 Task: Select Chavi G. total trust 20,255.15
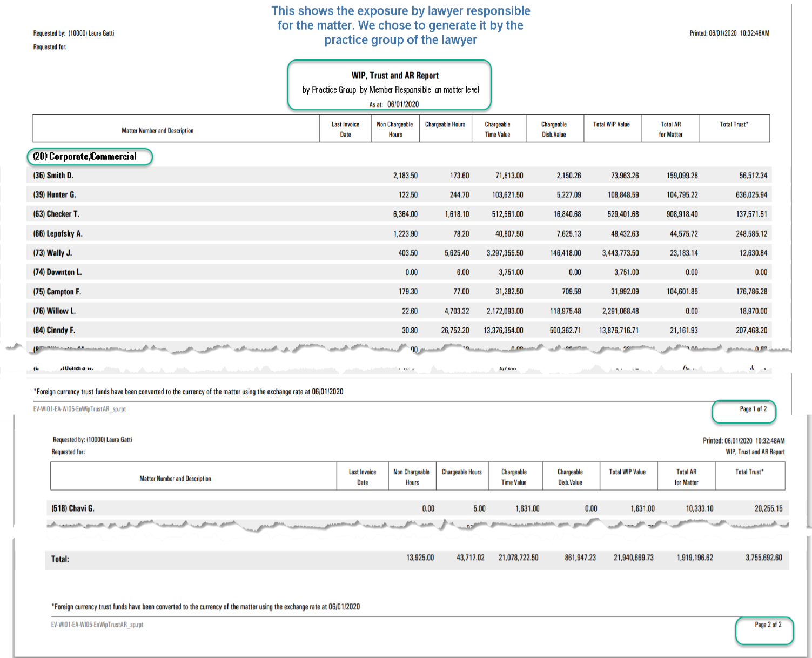[x=768, y=508]
